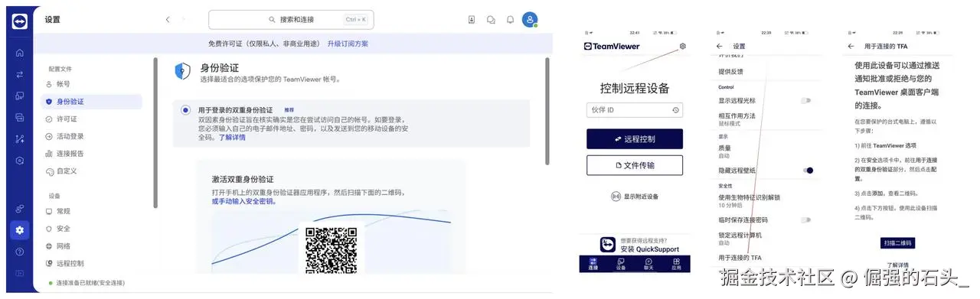
Task: Open 许可证 in the settings menu
Action: 91,119
